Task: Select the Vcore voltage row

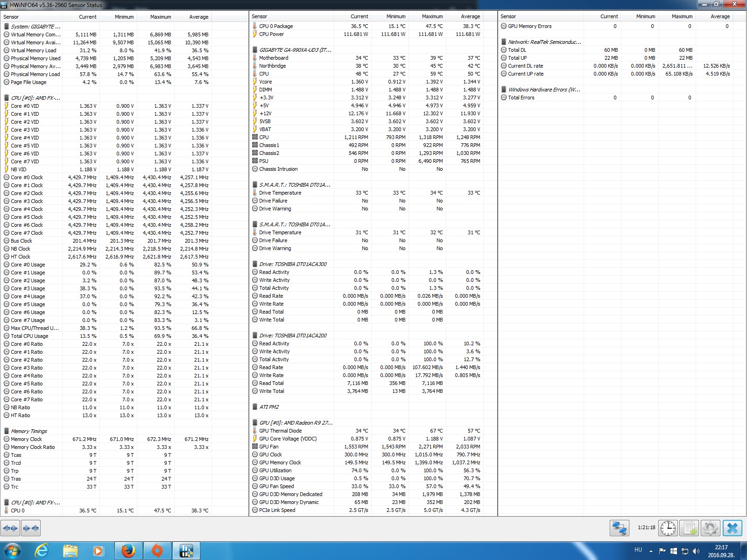Action: [373, 82]
